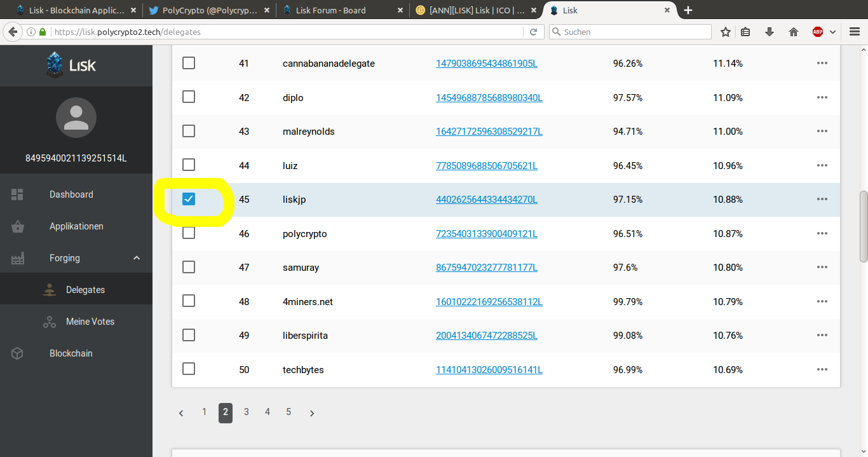Open more options for malreynolds row

[822, 131]
